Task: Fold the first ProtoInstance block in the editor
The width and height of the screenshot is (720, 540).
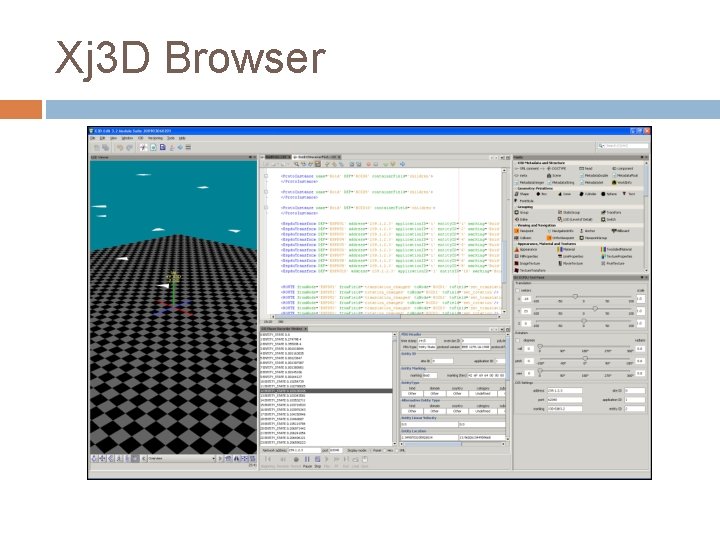Action: click(x=266, y=176)
